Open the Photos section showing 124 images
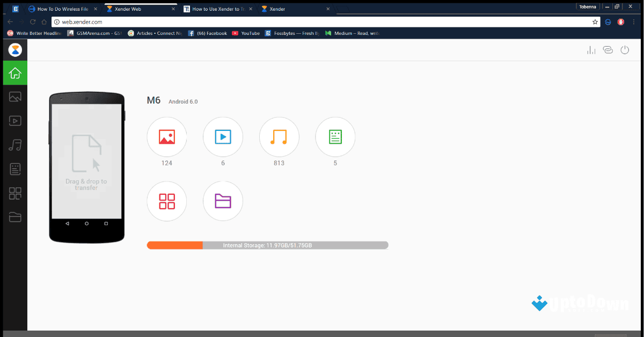Viewport: 644px width, 337px height. [x=166, y=137]
